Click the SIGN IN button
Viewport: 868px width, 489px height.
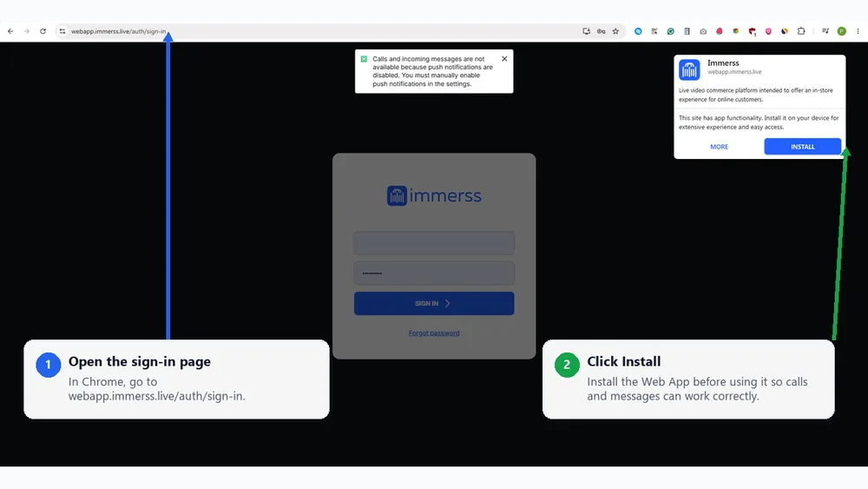(434, 303)
